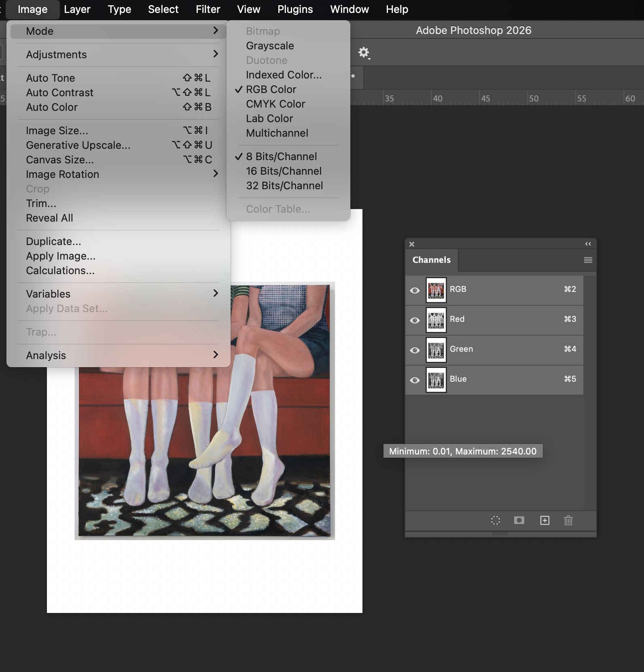Toggle Blue channel visibility eye
This screenshot has height=672, width=644.
415,380
